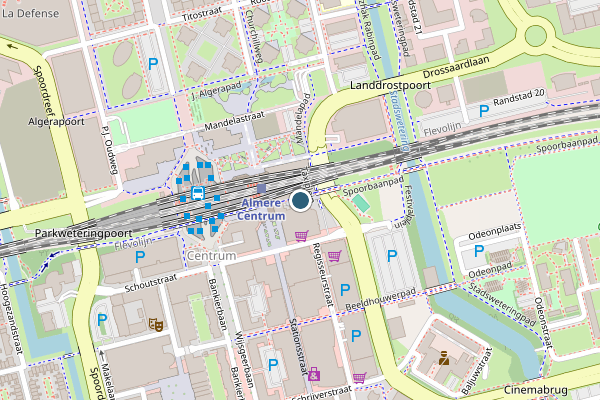Click the Festivalplein label
The height and width of the screenshot is (400, 600).
tap(404, 207)
